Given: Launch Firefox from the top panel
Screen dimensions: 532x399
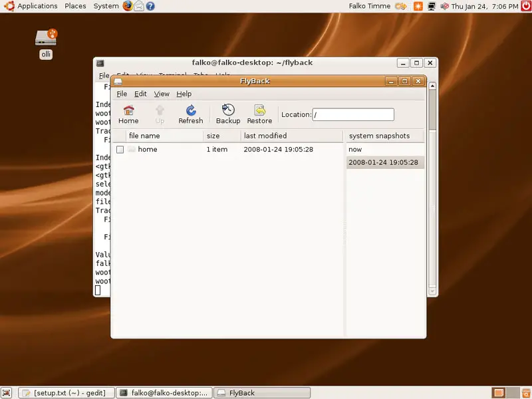Looking at the screenshot, I should (x=128, y=6).
